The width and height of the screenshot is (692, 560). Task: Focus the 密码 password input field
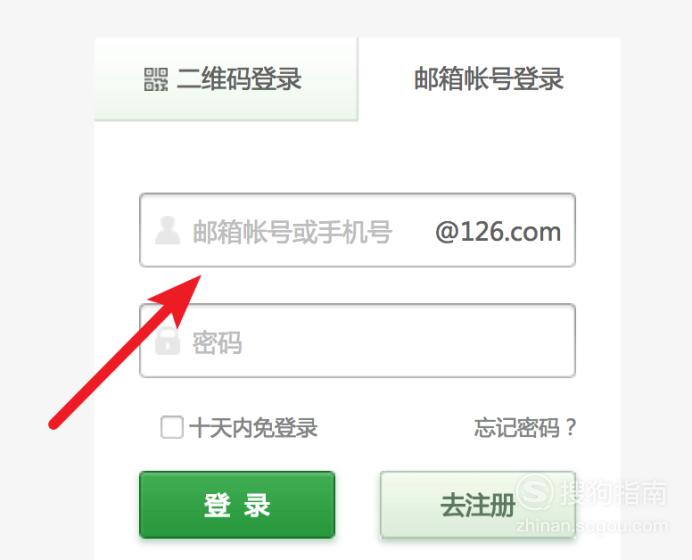click(x=357, y=341)
